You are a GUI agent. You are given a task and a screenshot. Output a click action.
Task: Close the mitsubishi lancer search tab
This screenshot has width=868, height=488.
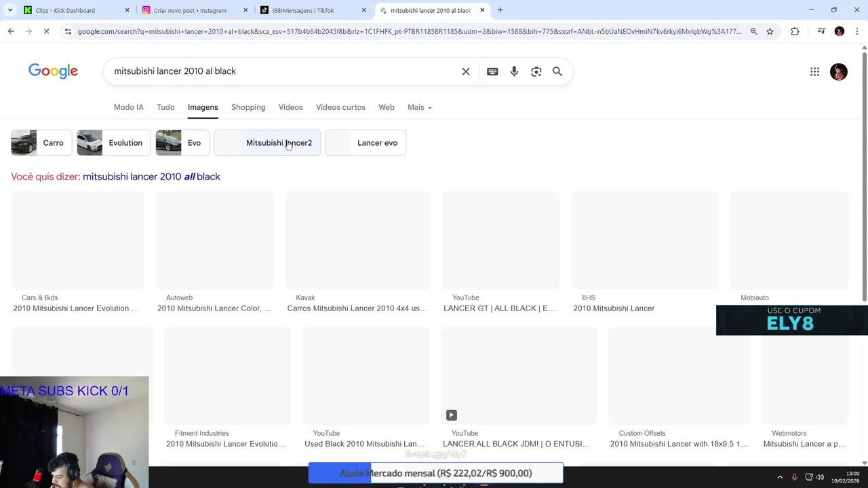tap(482, 10)
